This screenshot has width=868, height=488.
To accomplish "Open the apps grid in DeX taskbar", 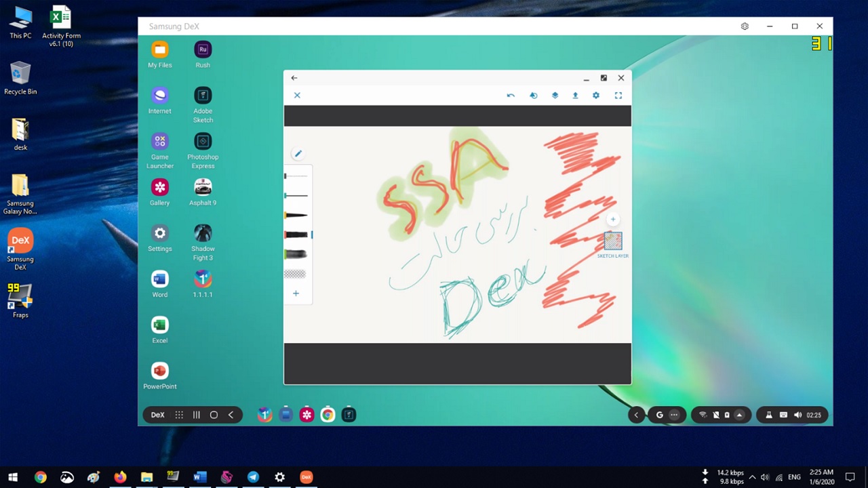I will (x=179, y=415).
